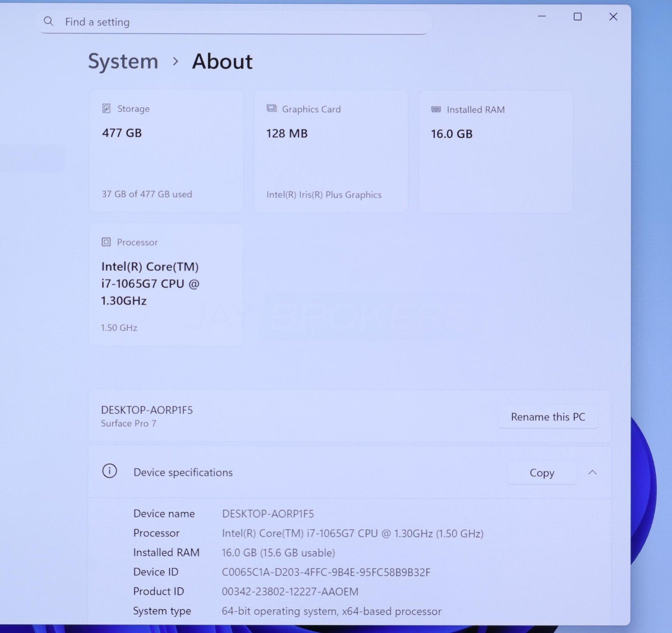The image size is (672, 633).
Task: Click the Product ID value in specifications
Action: point(290,592)
